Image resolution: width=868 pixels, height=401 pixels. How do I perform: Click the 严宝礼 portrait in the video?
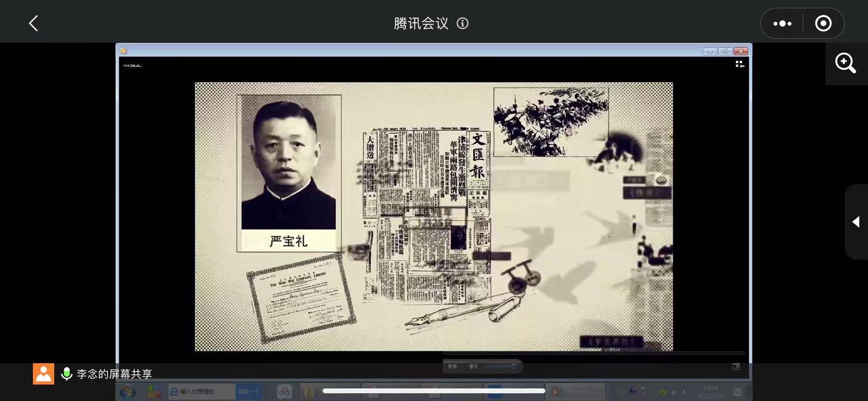[x=289, y=173]
